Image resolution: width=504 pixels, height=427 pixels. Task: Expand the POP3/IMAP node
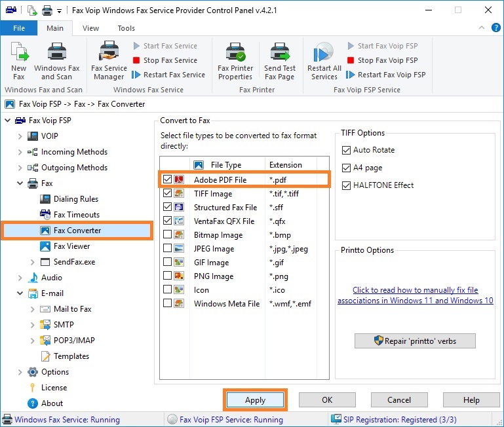point(33,341)
